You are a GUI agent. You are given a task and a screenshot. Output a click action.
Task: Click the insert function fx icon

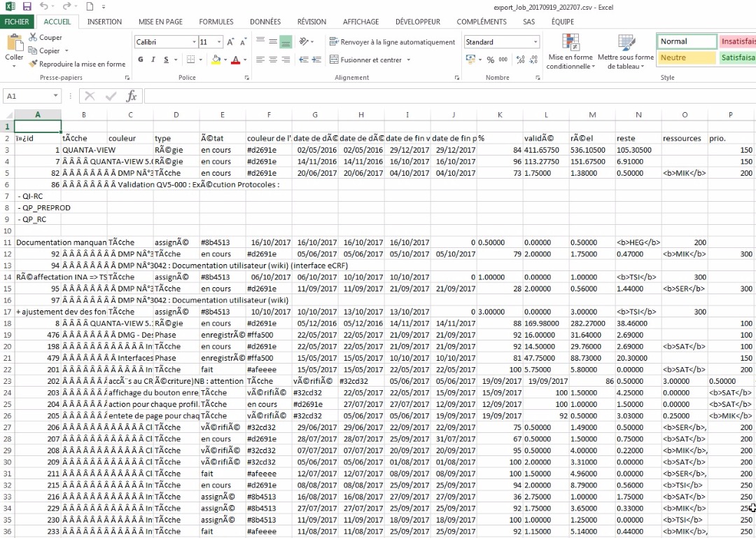pos(131,96)
